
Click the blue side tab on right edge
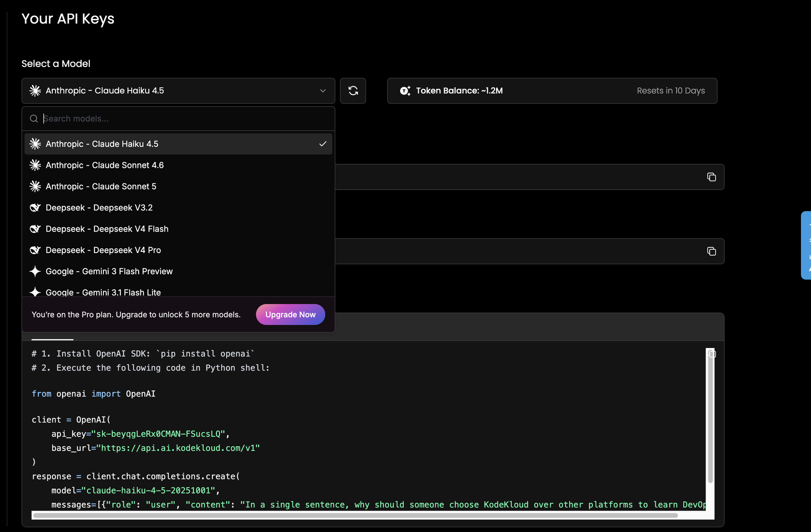806,245
